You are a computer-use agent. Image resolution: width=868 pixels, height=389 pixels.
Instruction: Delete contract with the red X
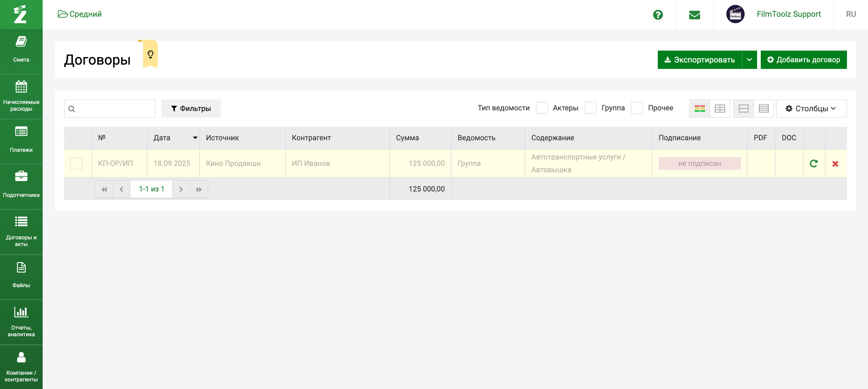[x=835, y=163]
